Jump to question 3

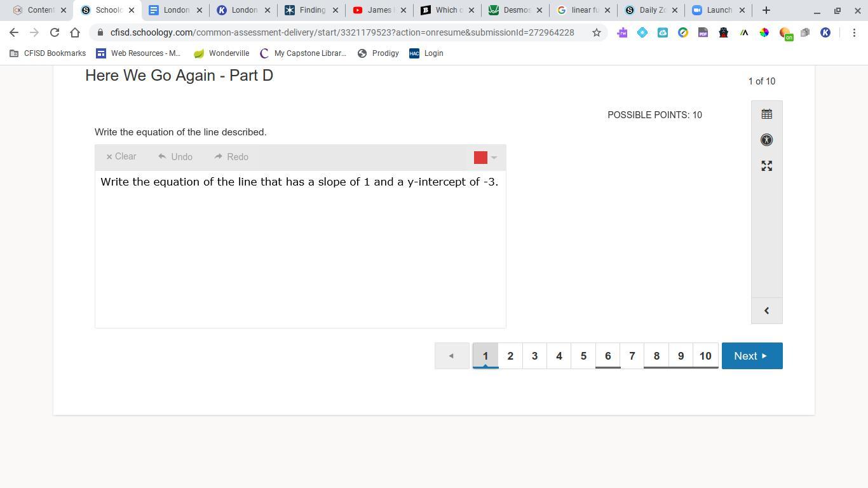point(534,356)
